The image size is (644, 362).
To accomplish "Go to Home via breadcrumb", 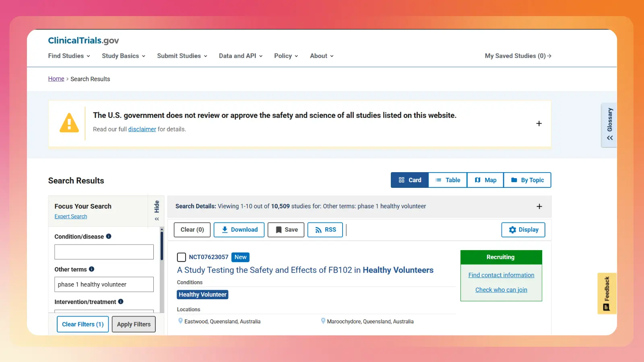I will pyautogui.click(x=56, y=79).
